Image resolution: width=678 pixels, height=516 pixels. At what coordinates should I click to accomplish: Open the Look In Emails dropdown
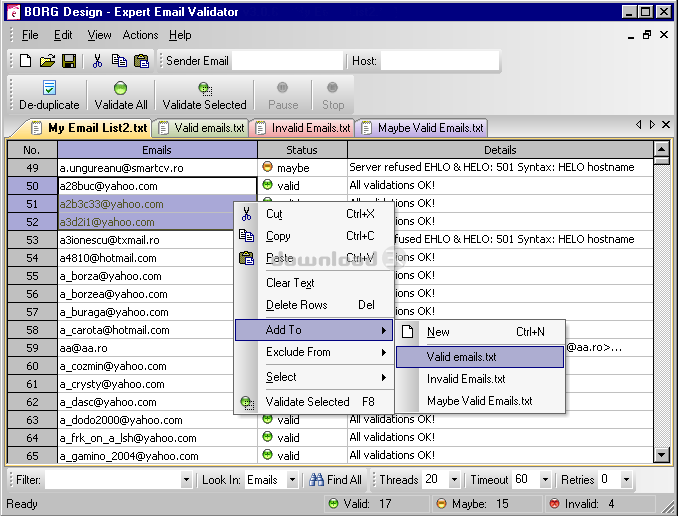(292, 480)
